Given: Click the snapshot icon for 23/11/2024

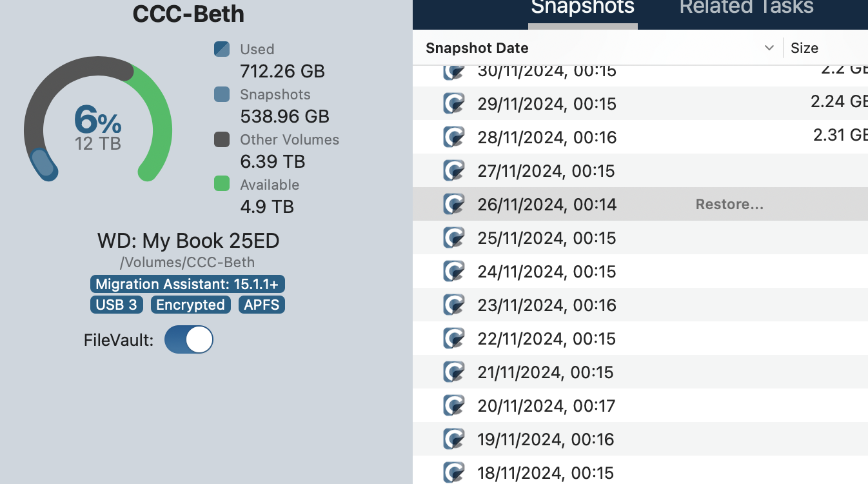Looking at the screenshot, I should coord(455,305).
